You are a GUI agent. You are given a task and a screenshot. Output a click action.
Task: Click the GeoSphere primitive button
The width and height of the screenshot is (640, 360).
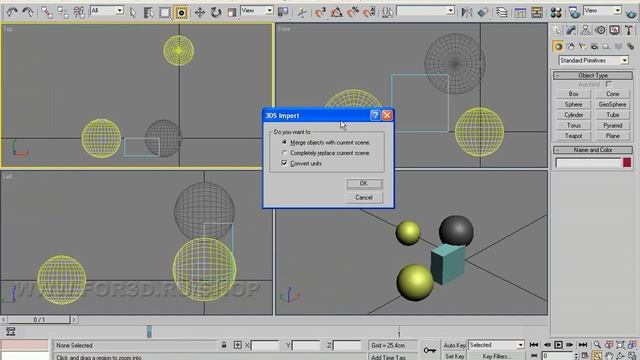[x=612, y=104]
